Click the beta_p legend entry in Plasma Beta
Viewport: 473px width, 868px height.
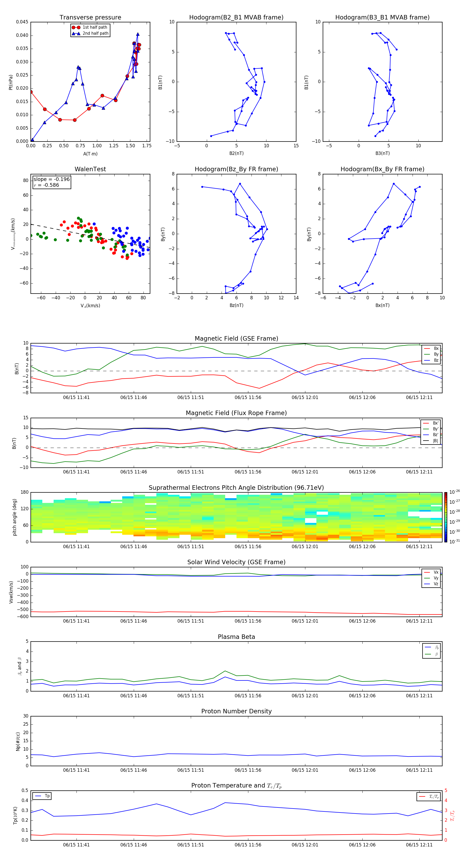(x=431, y=647)
